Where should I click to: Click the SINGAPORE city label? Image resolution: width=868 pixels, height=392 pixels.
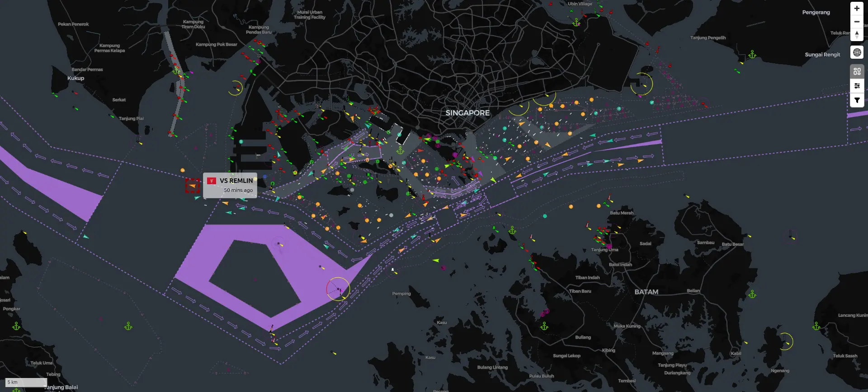point(467,113)
